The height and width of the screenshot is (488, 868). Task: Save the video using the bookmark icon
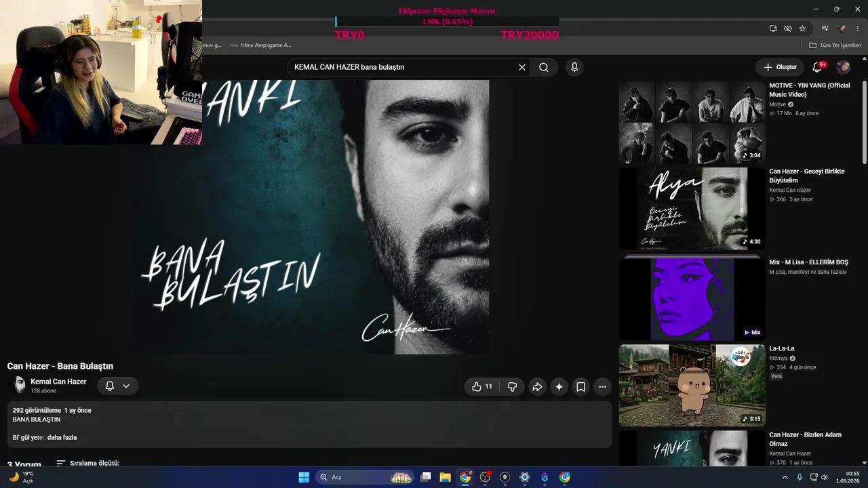pyautogui.click(x=580, y=386)
